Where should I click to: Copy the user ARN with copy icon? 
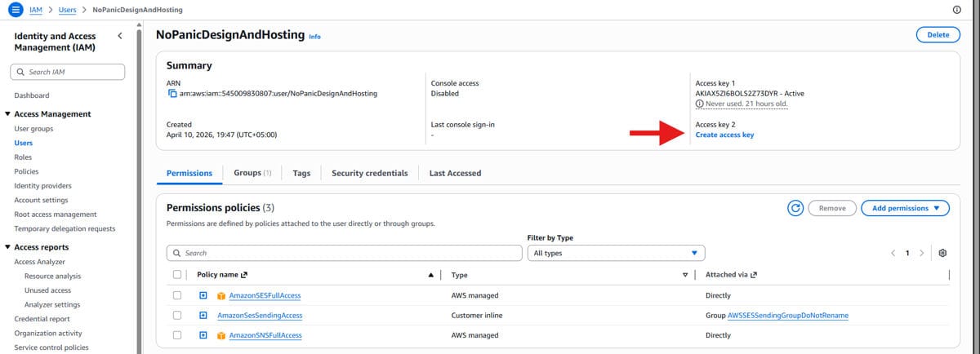[x=172, y=94]
